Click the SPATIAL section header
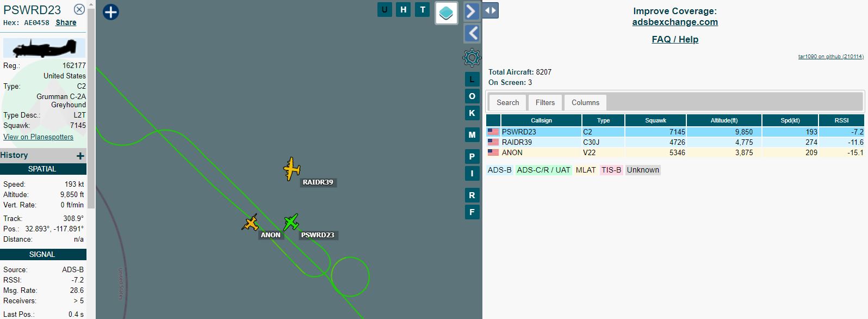 point(42,169)
